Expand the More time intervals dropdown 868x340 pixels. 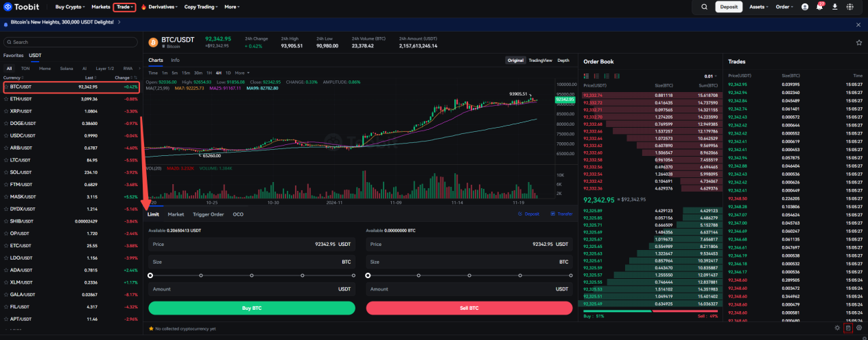pos(241,73)
